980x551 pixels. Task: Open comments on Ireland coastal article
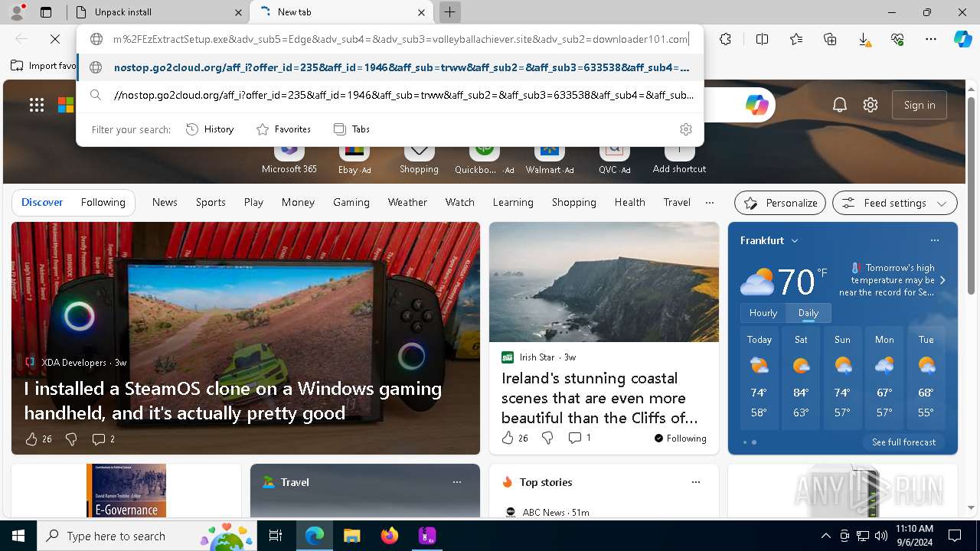(580, 438)
